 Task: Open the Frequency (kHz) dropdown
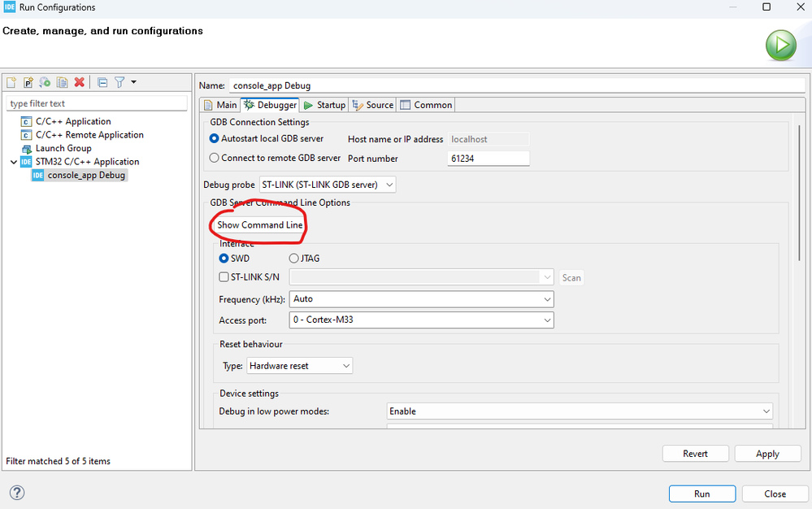pyautogui.click(x=422, y=298)
